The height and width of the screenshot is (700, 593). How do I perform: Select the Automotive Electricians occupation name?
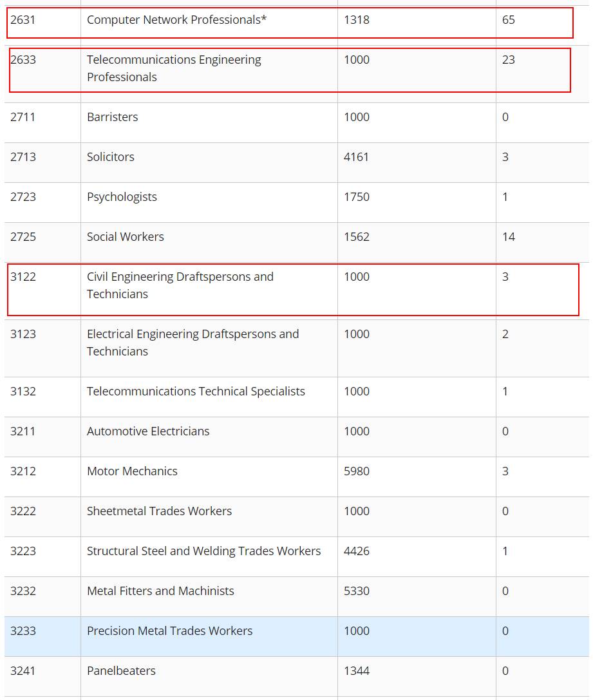(148, 431)
